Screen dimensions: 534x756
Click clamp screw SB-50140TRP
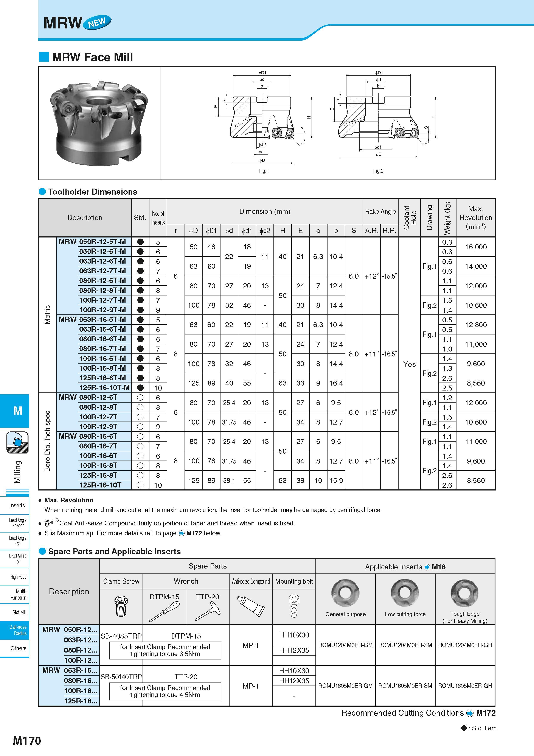[x=121, y=677]
